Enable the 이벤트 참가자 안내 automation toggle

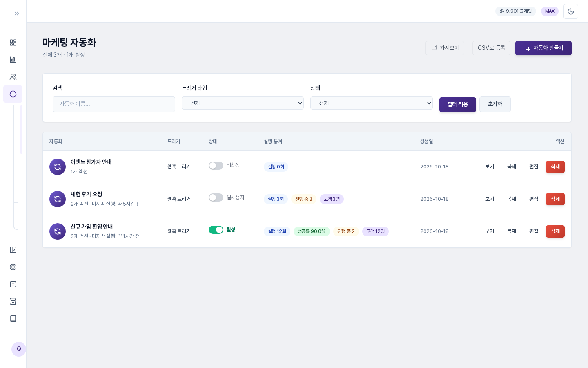pos(216,166)
